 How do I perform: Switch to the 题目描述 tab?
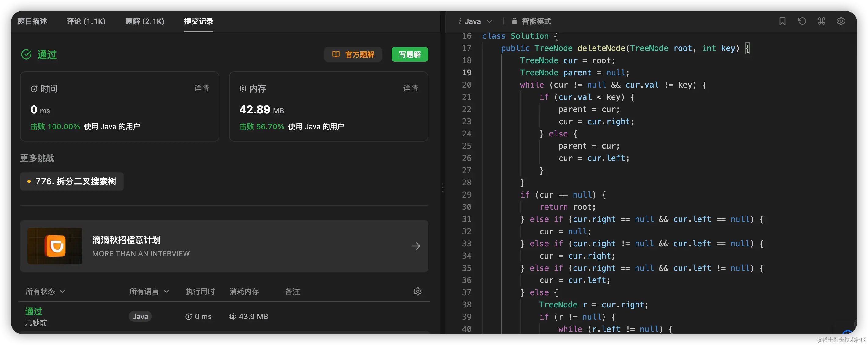click(x=32, y=21)
